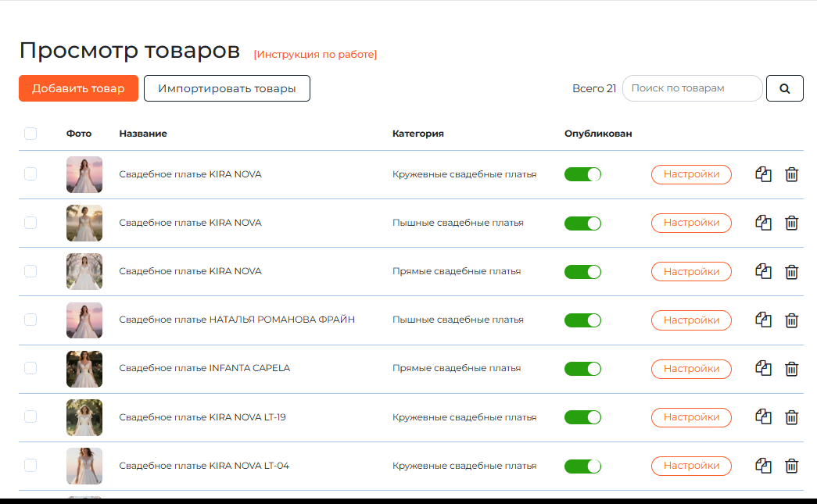Delete KIRA NOVA (no LT suffix) Кружевные product
The width and height of the screenshot is (817, 504).
pyautogui.click(x=791, y=174)
